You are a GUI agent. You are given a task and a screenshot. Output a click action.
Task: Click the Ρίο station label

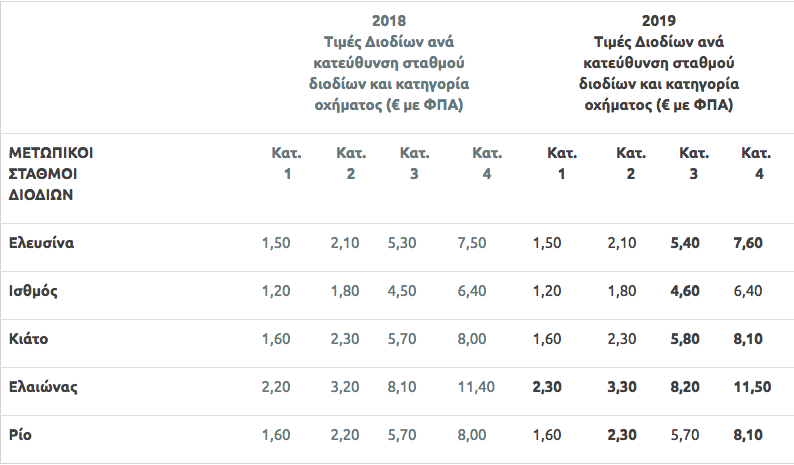coord(20,435)
